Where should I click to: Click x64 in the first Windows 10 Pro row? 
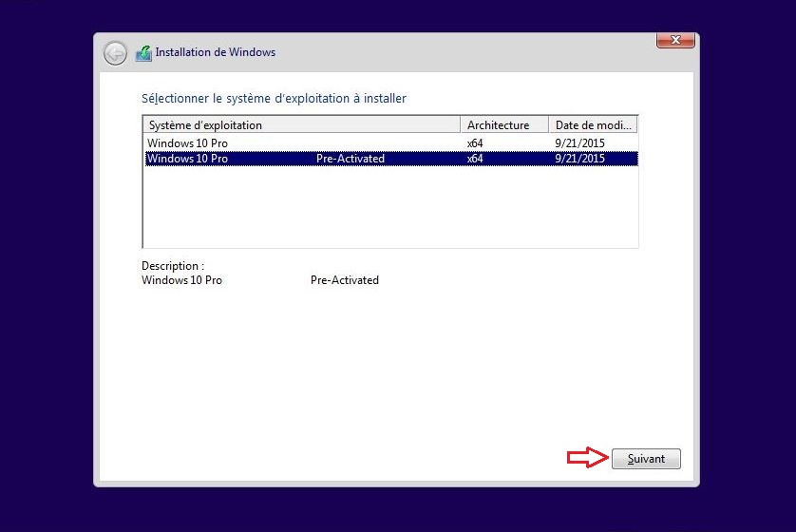point(475,143)
